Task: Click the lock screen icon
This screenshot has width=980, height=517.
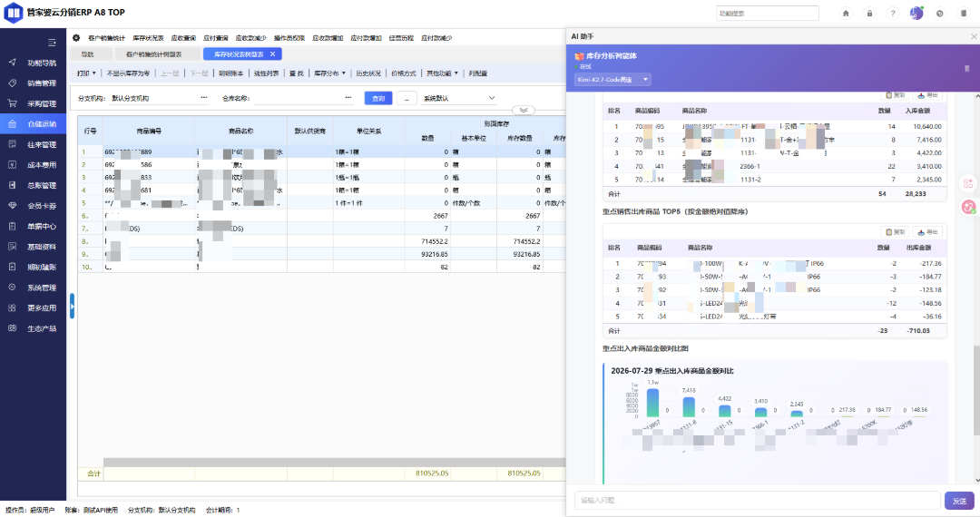Action: click(869, 13)
